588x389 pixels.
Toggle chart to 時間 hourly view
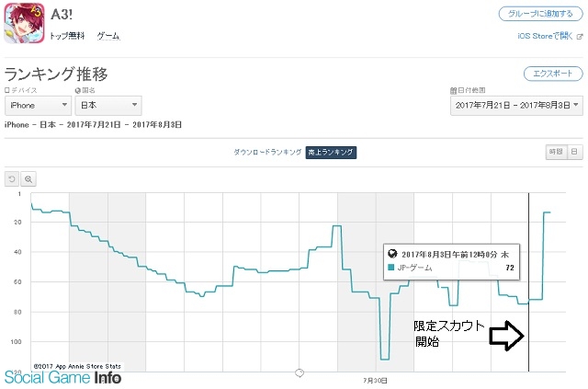[556, 152]
